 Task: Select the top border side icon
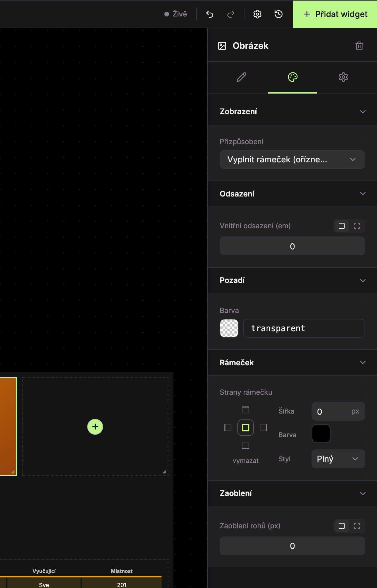[246, 410]
